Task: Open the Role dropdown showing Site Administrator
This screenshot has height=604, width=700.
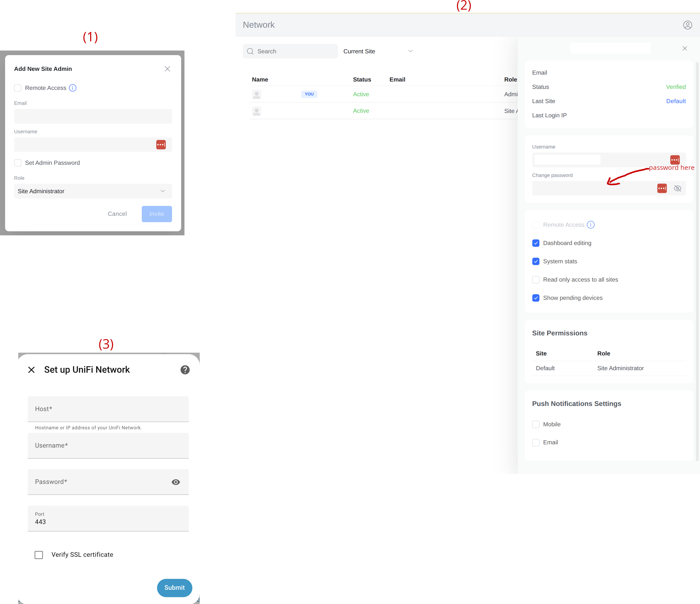Action: tap(93, 191)
